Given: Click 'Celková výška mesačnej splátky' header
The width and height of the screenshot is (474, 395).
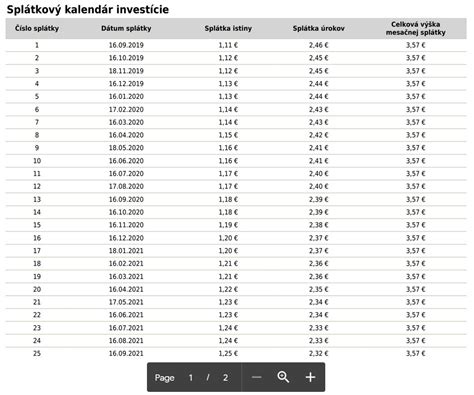Looking at the screenshot, I should point(415,28).
